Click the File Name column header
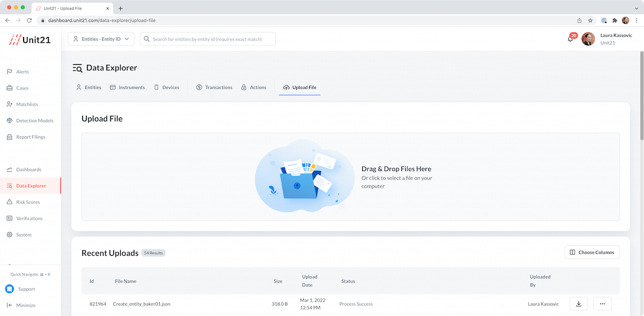 126,281
